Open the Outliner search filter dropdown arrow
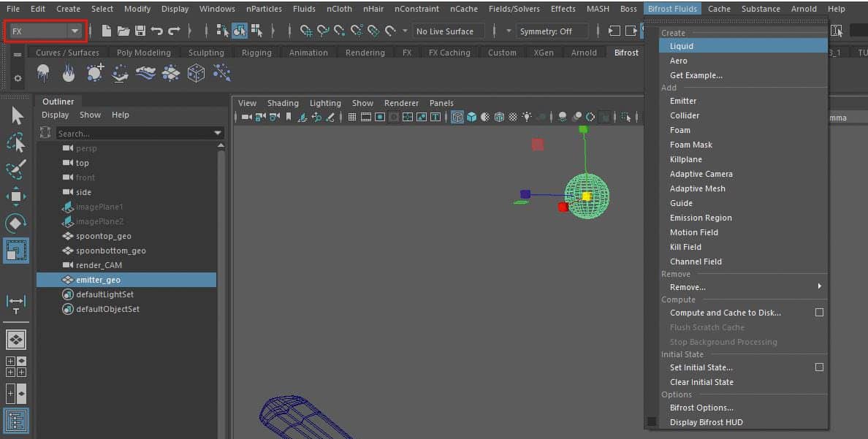Screen dimensions: 868x439 click(x=218, y=134)
